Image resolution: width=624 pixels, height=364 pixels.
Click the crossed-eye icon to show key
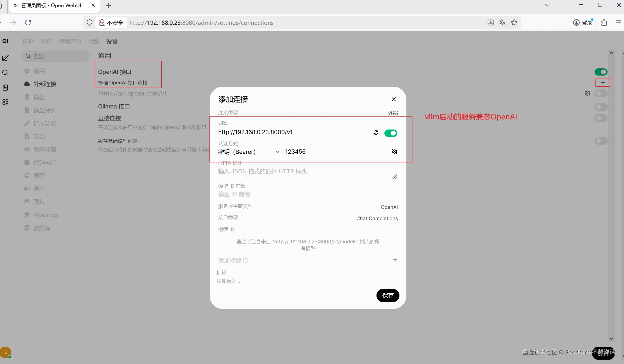pos(394,152)
